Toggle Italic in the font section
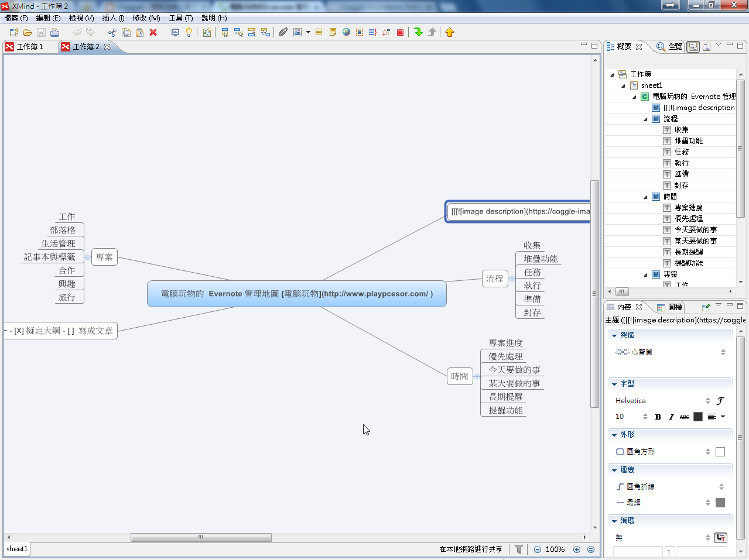749x560 pixels. point(671,417)
